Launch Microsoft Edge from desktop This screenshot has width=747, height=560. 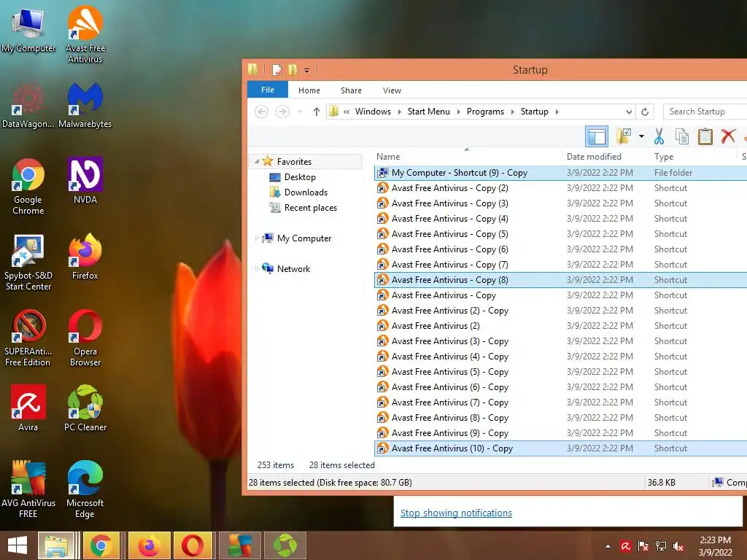click(85, 489)
